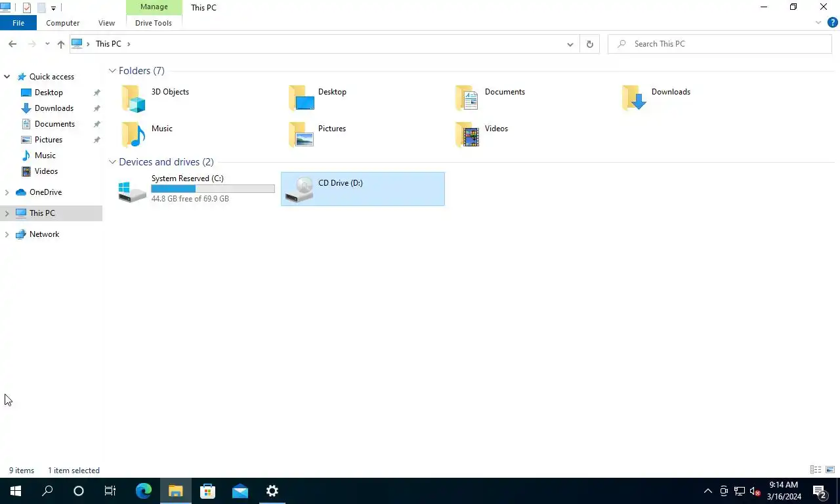
Task: Open the Drive Tools ribbon tab
Action: (x=154, y=23)
